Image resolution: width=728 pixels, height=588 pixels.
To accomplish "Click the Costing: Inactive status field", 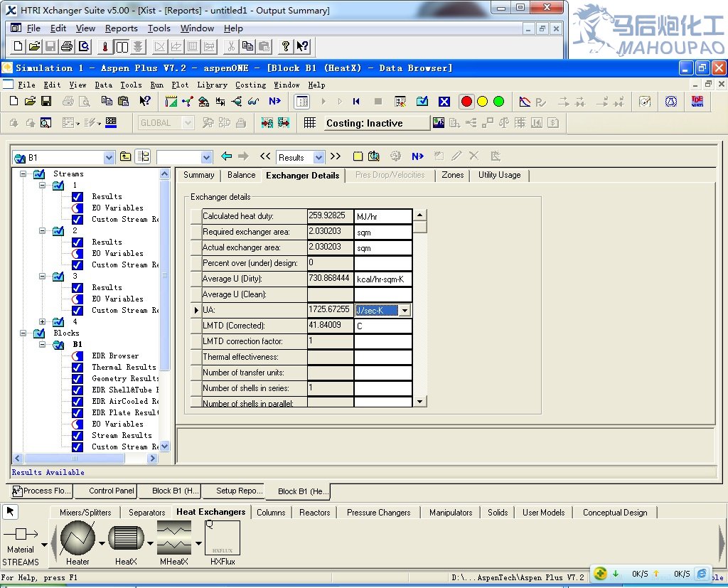I will point(377,123).
